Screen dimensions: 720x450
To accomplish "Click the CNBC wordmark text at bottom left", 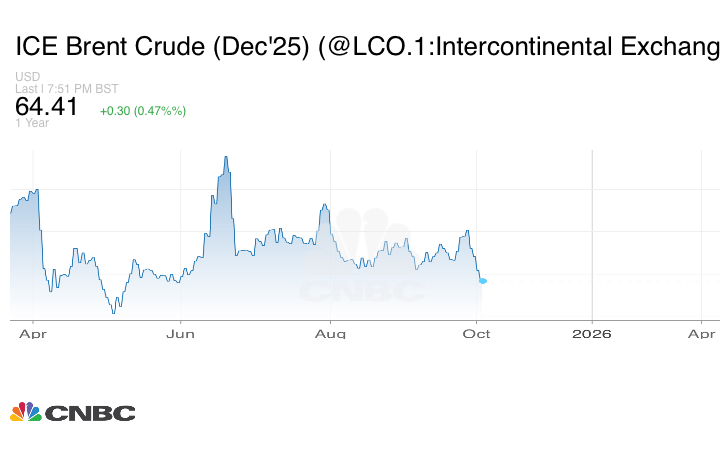I will point(89,413).
